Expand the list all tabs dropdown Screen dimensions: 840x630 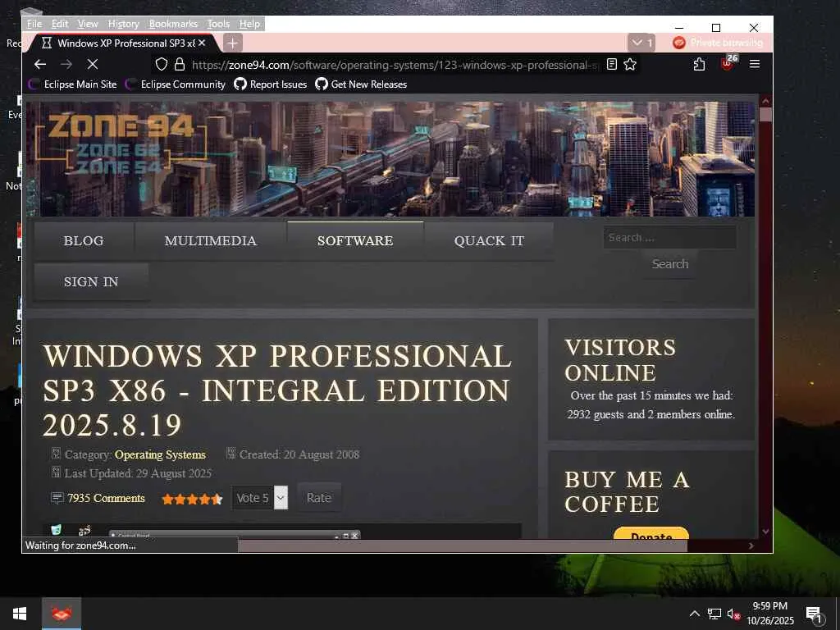(x=641, y=43)
